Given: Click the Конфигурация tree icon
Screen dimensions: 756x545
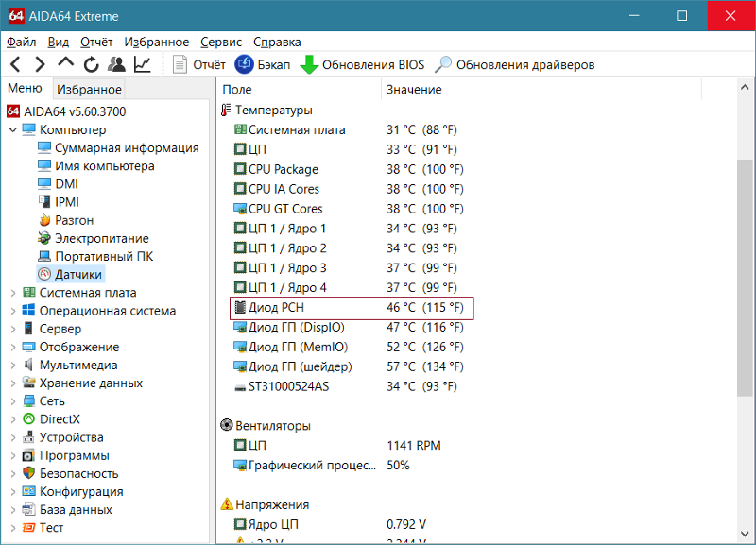Looking at the screenshot, I should point(29,491).
